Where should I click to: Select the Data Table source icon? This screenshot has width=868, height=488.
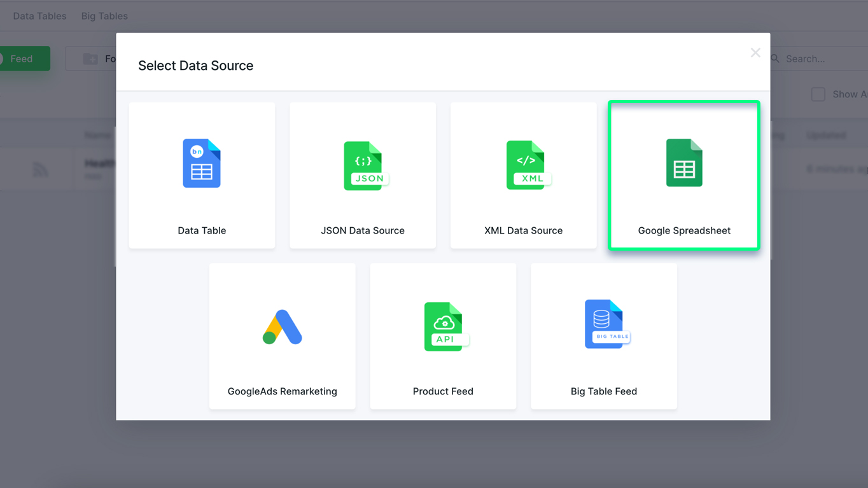pyautogui.click(x=202, y=164)
